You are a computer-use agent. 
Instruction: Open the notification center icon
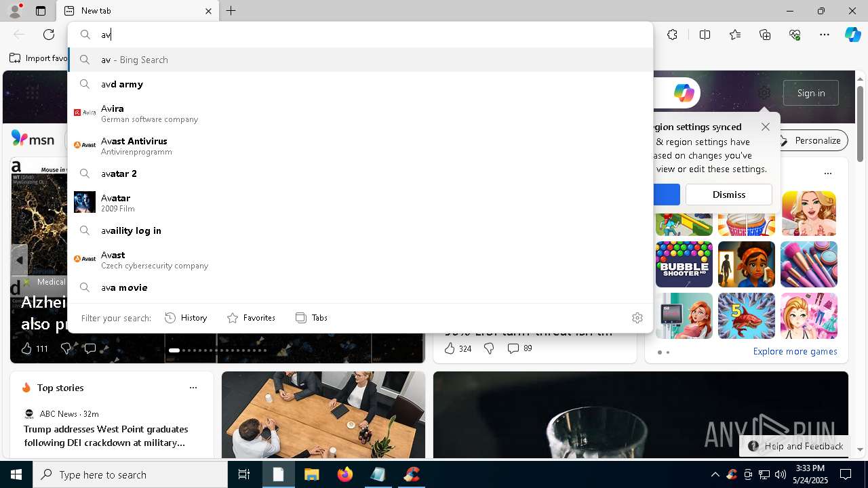[846, 474]
